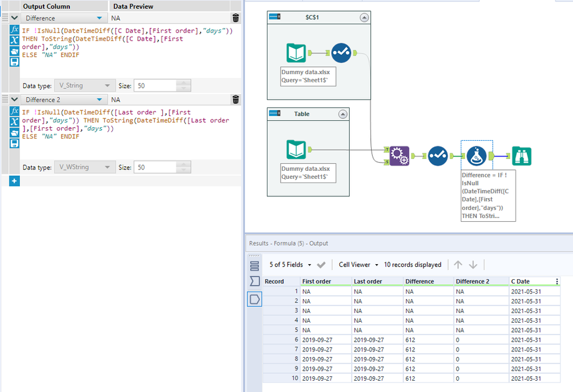Collapse the Difference 2 expression section
This screenshot has height=392, width=573.
(15, 100)
